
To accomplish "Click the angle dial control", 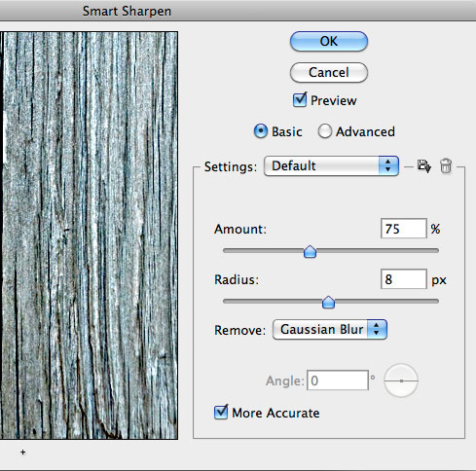I will coord(401,380).
